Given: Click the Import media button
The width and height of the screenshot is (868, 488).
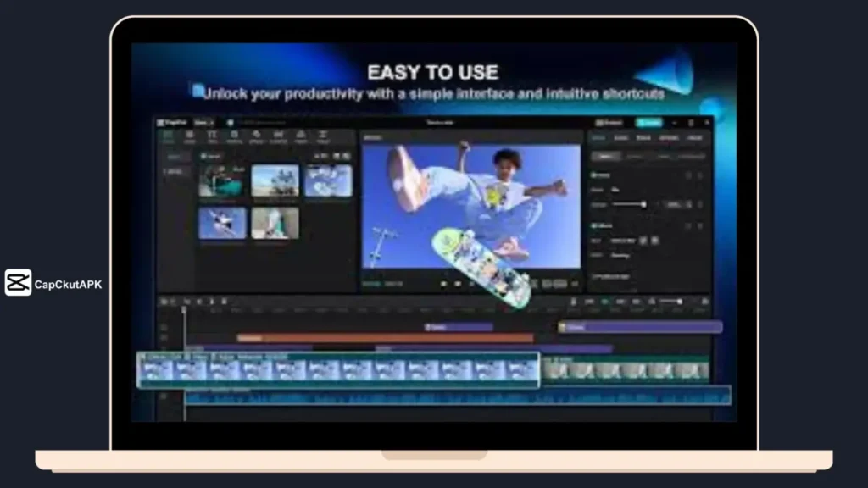Looking at the screenshot, I should 210,156.
